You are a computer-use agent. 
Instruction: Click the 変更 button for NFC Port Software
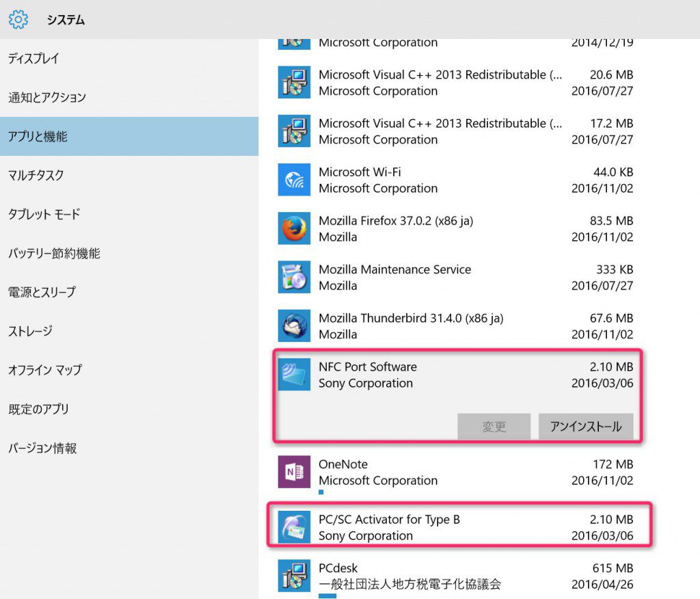coord(494,426)
